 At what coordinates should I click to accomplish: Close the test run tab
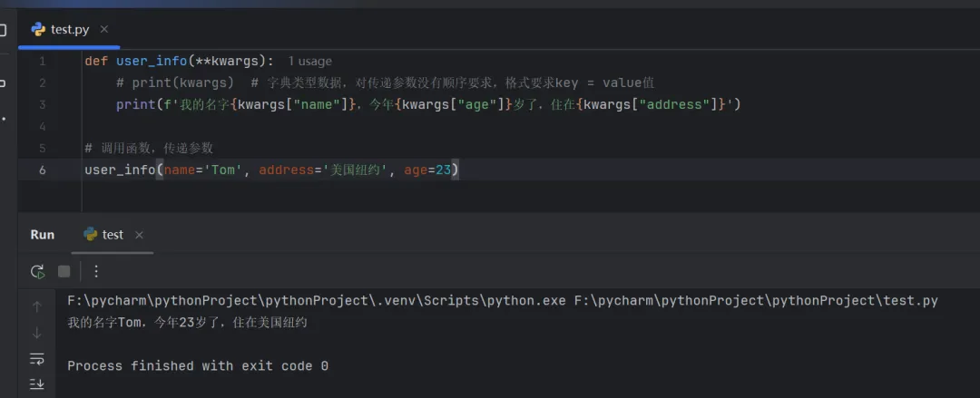[139, 235]
